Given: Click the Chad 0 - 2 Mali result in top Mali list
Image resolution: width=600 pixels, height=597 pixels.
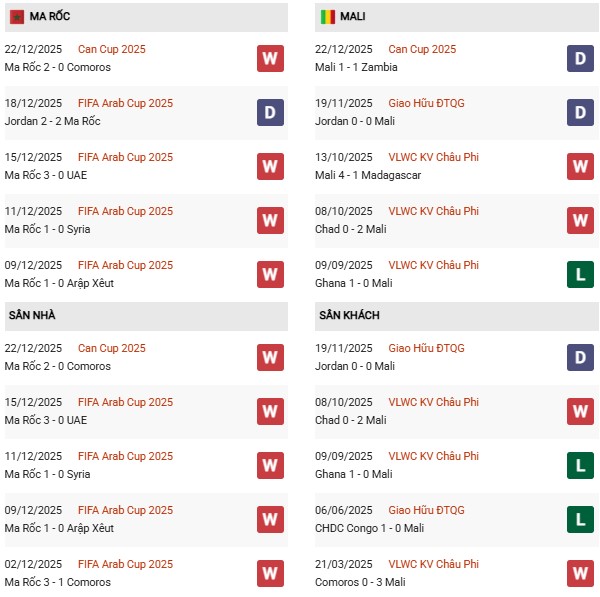Looking at the screenshot, I should [x=352, y=229].
